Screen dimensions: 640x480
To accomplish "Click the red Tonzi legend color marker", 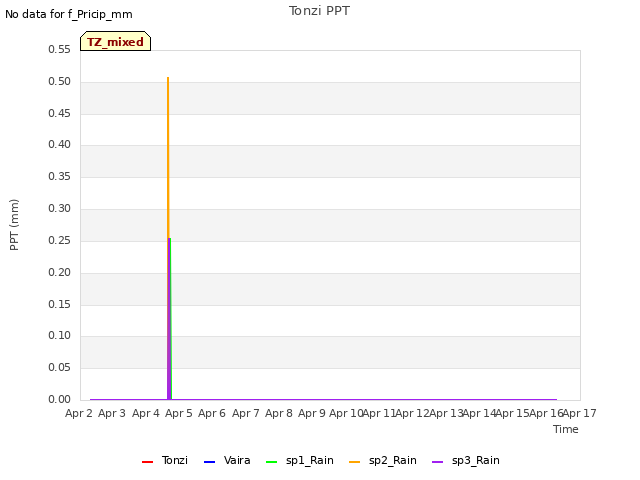I will (147, 462).
